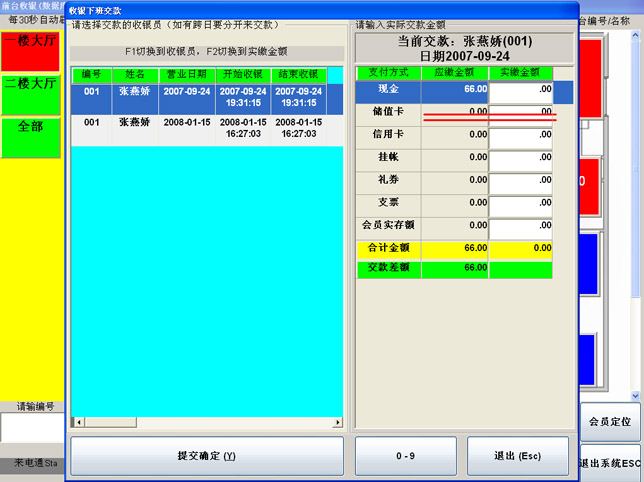This screenshot has height=482, width=644.
Task: Focus the 挂帐 actual amount field
Action: pyautogui.click(x=521, y=158)
